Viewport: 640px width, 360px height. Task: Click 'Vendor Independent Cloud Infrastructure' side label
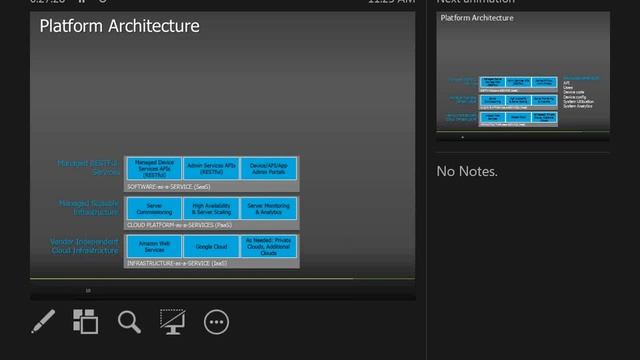pyautogui.click(x=84, y=246)
